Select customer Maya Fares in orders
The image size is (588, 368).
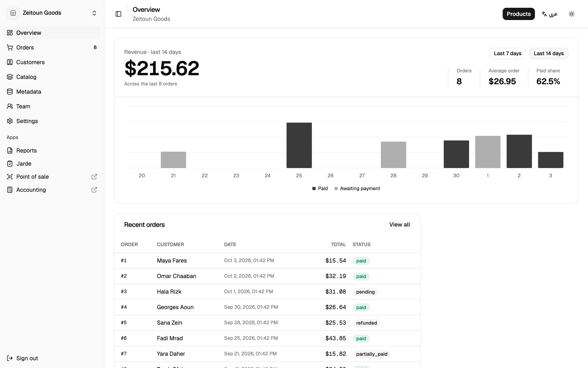[x=172, y=261]
